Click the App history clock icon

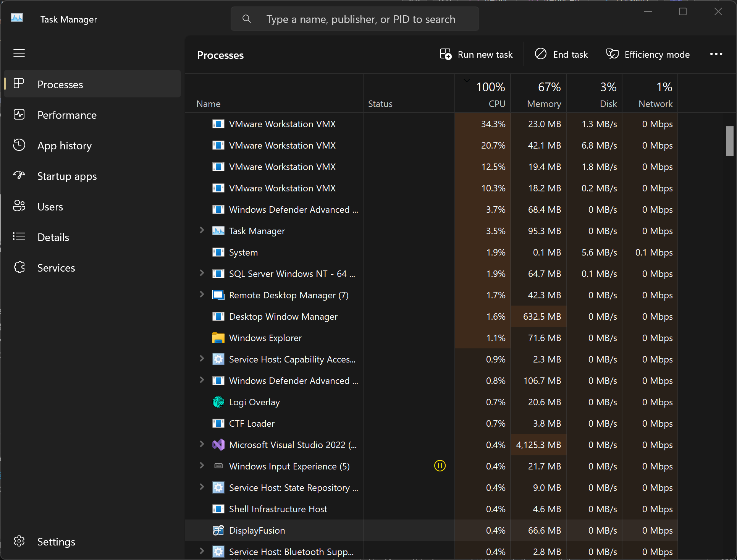click(19, 145)
